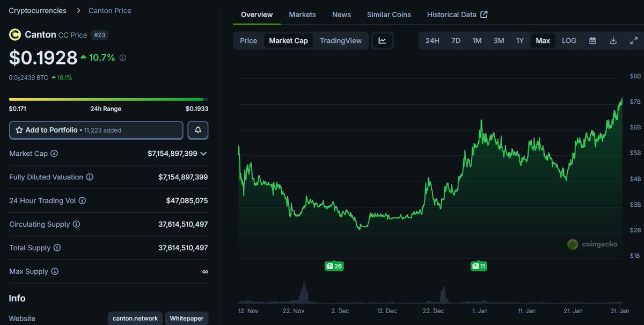This screenshot has width=644, height=325.
Task: Click the star to add Canton to portfolio
Action: point(20,130)
